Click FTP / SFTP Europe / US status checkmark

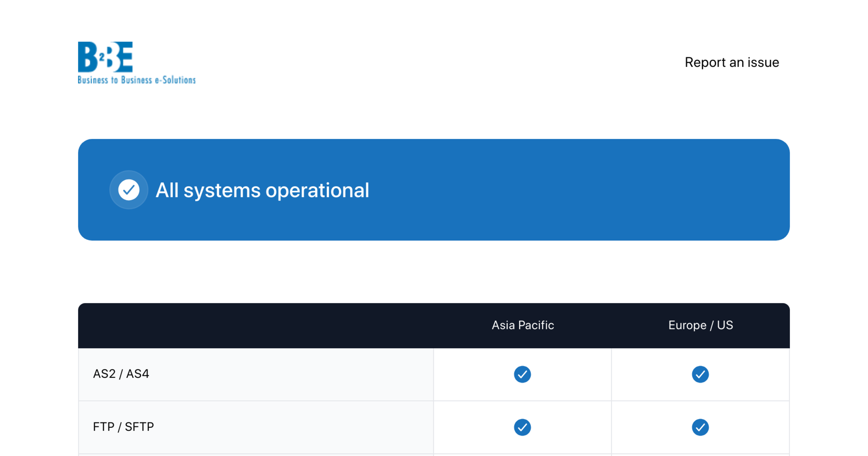(x=700, y=427)
